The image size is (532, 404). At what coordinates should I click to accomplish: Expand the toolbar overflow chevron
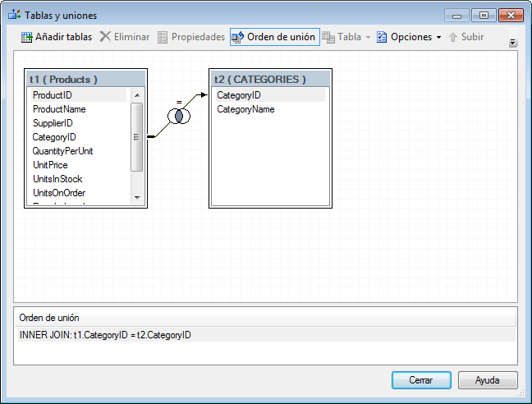pyautogui.click(x=512, y=43)
